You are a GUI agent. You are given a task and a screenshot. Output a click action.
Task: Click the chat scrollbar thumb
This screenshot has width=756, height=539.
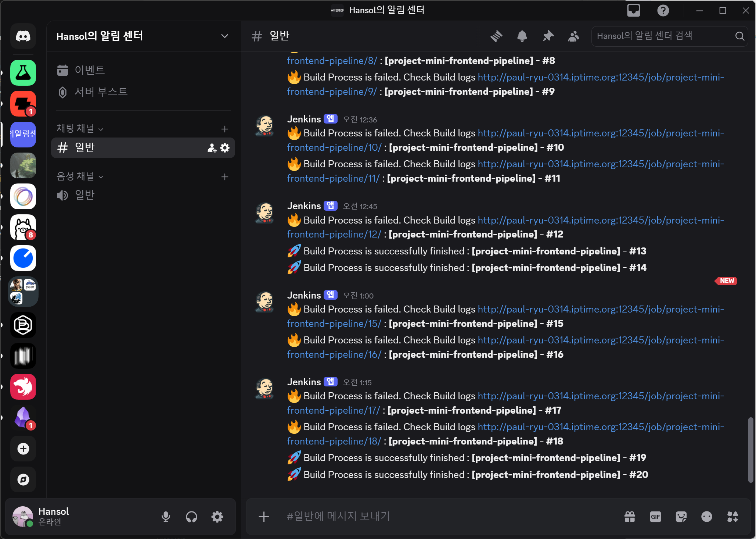click(750, 449)
